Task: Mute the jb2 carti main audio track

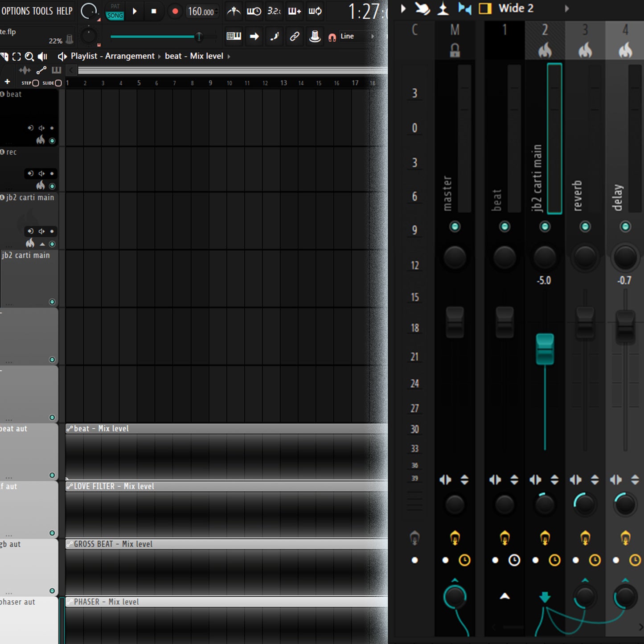Action: click(x=52, y=244)
